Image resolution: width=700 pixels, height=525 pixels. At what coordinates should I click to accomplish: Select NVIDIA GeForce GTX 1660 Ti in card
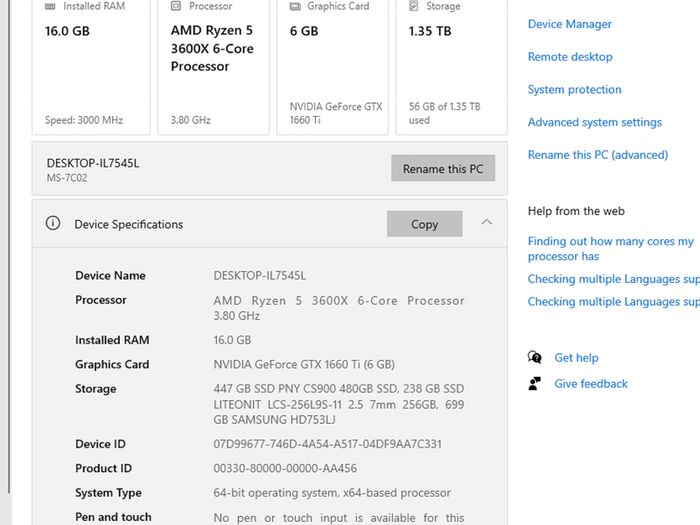[x=336, y=113]
